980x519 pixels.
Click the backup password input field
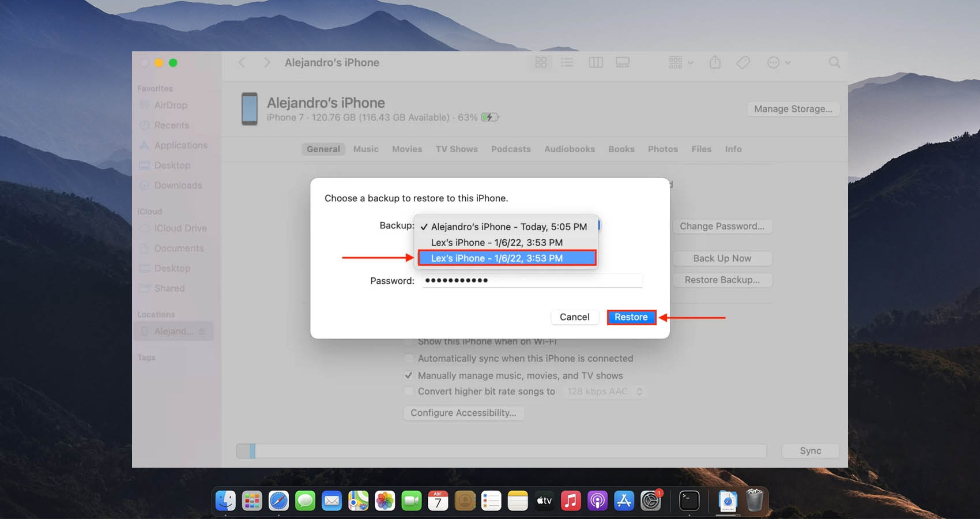pos(532,280)
